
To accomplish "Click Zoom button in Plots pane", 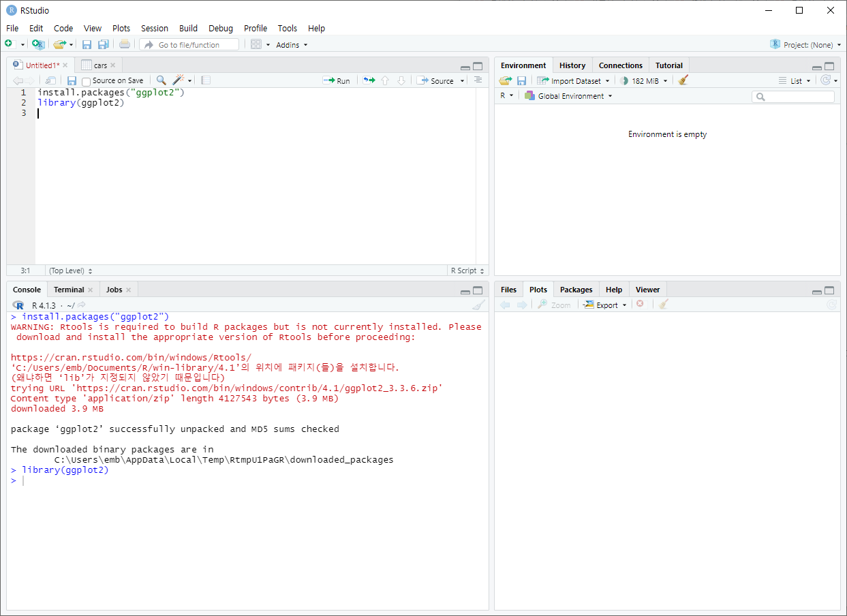I will point(554,305).
